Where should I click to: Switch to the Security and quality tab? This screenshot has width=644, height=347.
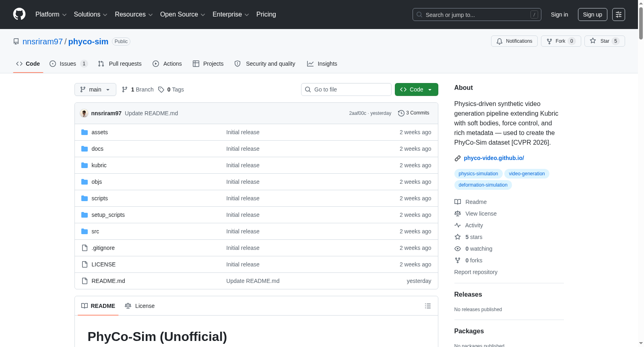click(x=265, y=64)
